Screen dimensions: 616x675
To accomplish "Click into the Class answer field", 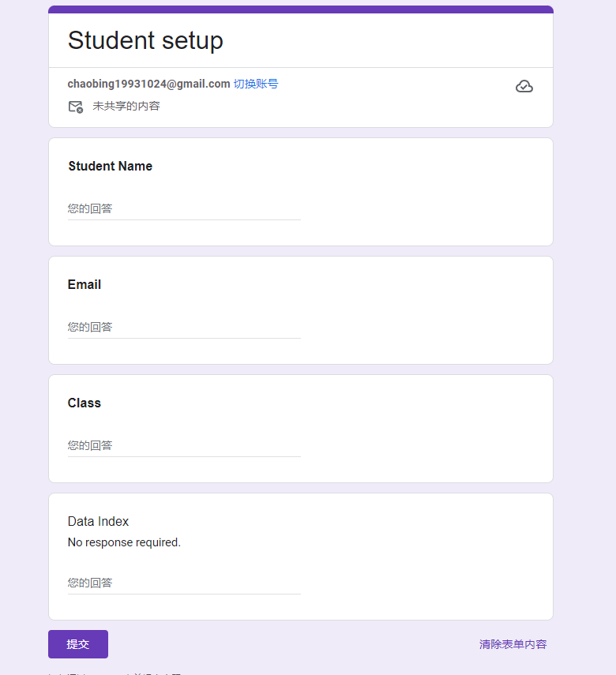I will (184, 446).
